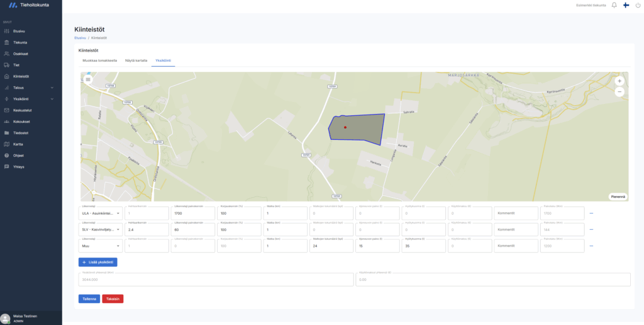Viewport: 644px width, 325px height.
Task: Expand the Yksiköinti sidebar submenu
Action: pyautogui.click(x=52, y=99)
